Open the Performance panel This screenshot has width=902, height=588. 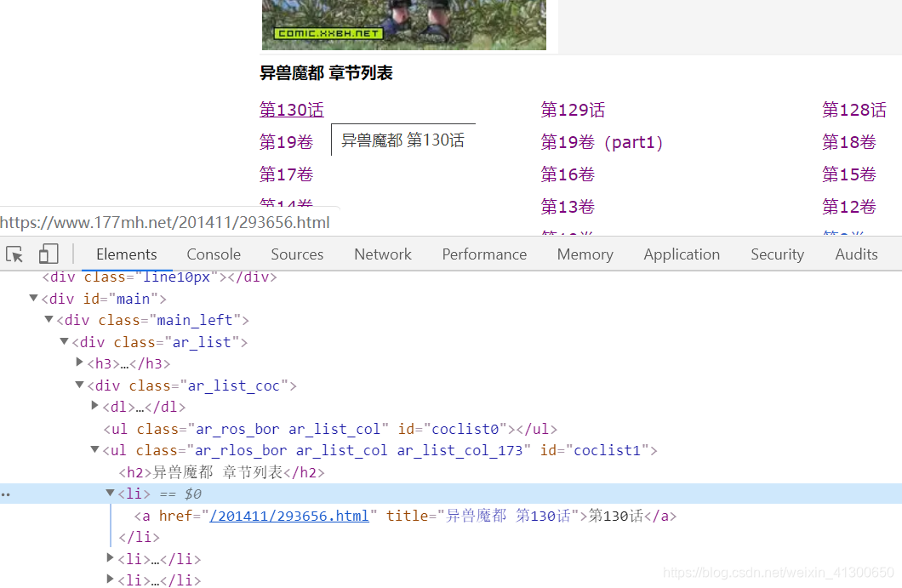pos(483,254)
